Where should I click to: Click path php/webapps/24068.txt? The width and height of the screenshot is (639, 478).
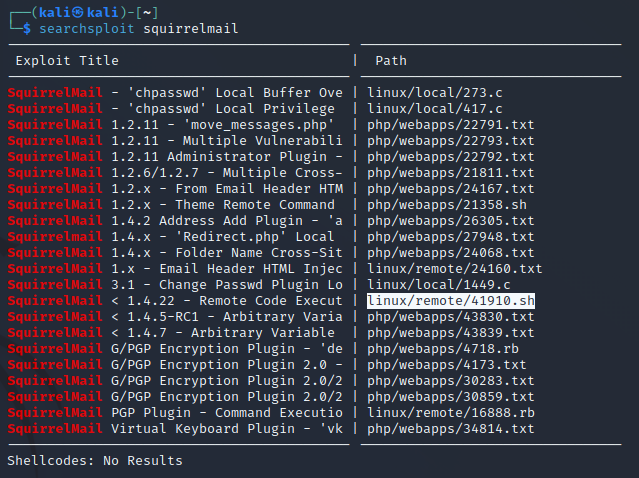point(451,253)
